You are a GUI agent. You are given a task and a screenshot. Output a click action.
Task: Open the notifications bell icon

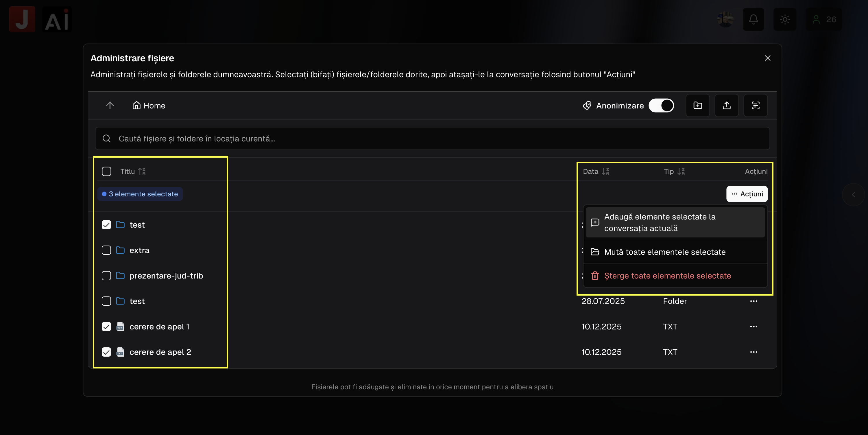point(754,20)
